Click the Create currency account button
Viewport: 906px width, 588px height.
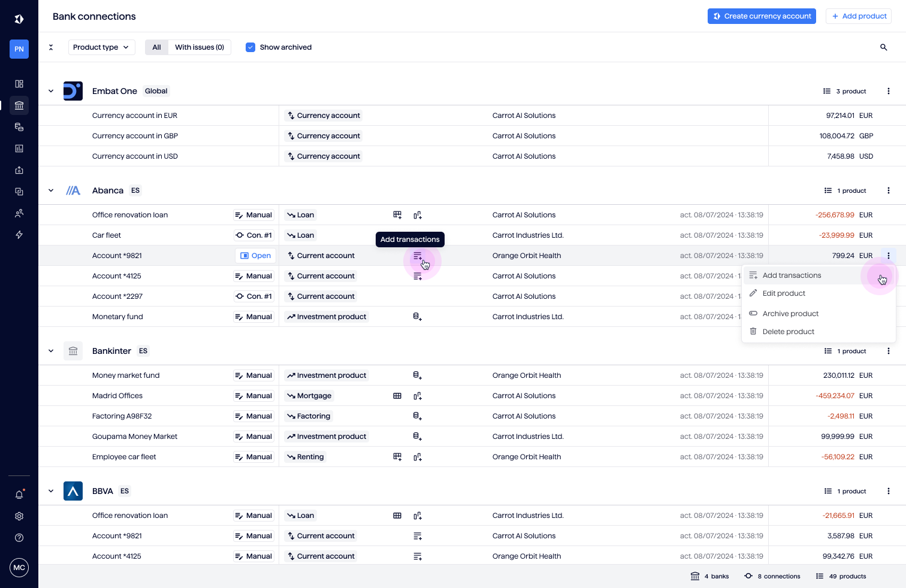[762, 16]
